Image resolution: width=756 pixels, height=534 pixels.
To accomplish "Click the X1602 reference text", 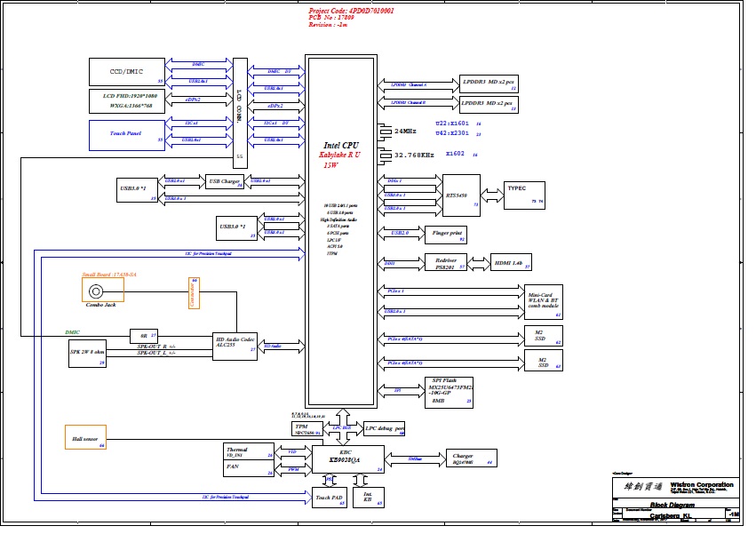I will 455,154.
